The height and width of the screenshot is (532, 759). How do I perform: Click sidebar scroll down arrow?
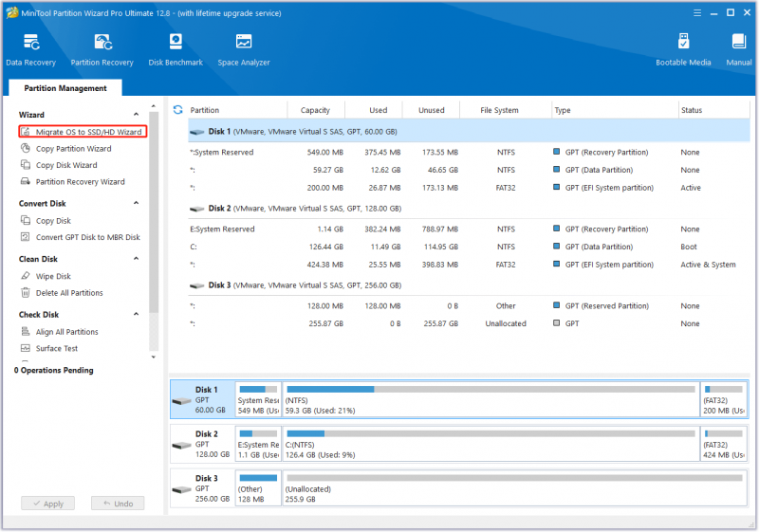tap(154, 357)
